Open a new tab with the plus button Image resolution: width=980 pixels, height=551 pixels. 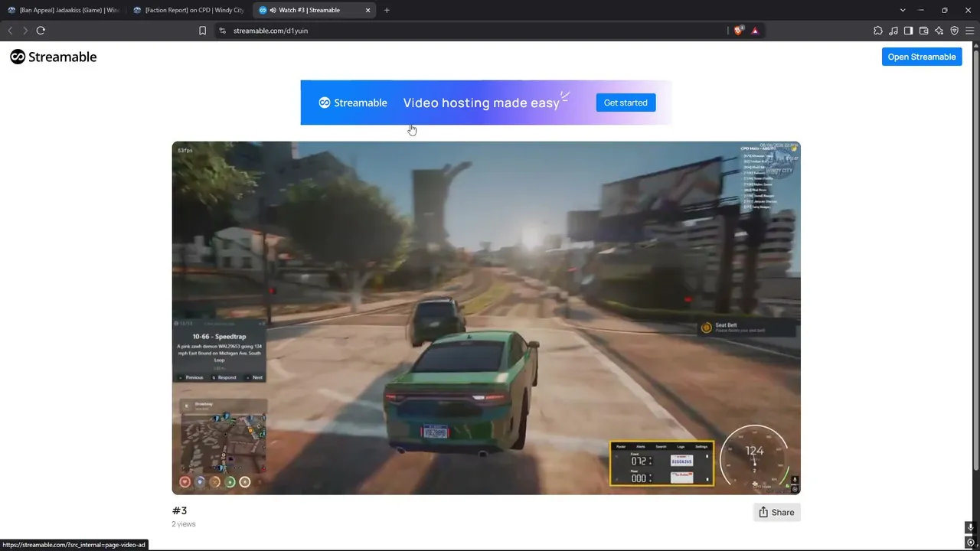[x=387, y=10]
